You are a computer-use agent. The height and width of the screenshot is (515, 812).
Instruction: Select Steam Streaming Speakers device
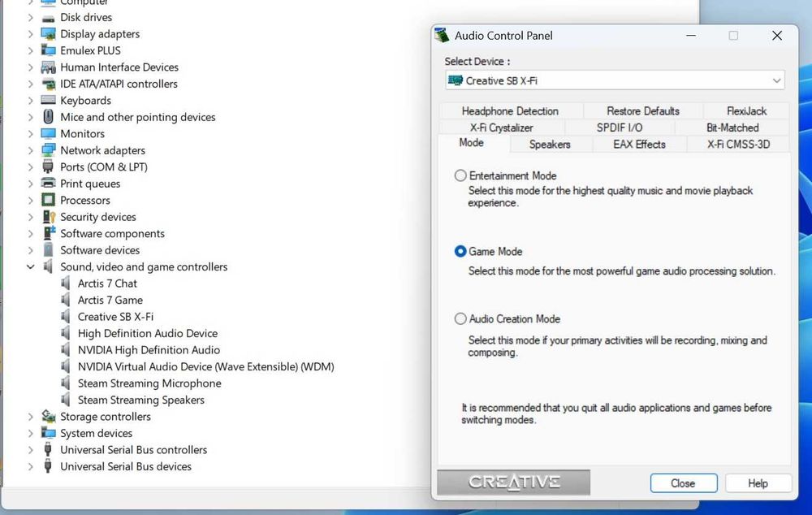[x=140, y=400]
